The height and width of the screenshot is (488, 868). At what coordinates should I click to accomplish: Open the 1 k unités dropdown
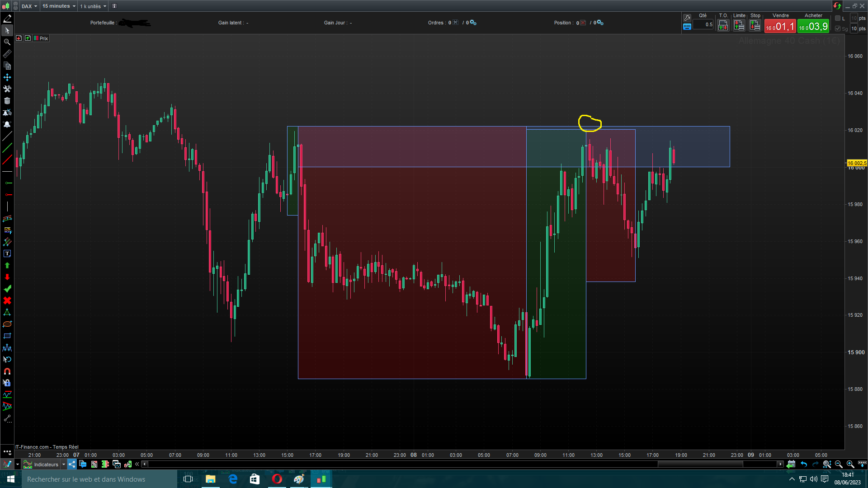coord(93,6)
